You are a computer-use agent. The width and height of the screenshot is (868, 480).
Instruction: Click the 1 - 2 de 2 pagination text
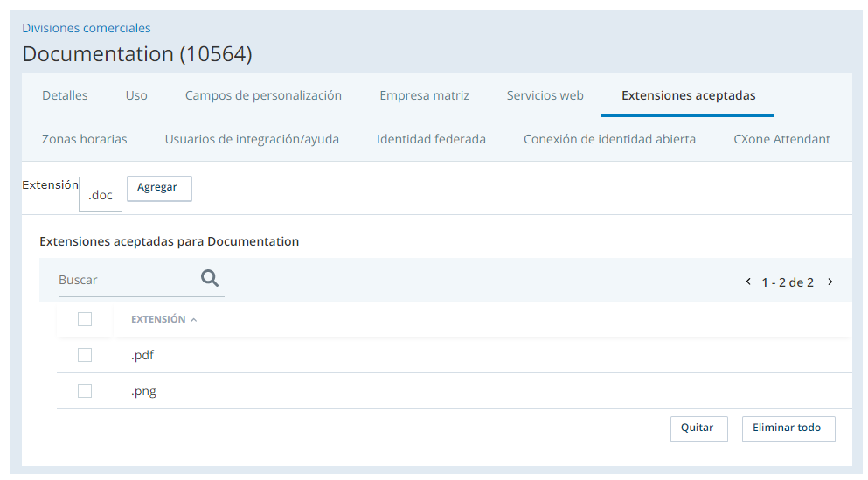pyautogui.click(x=788, y=282)
